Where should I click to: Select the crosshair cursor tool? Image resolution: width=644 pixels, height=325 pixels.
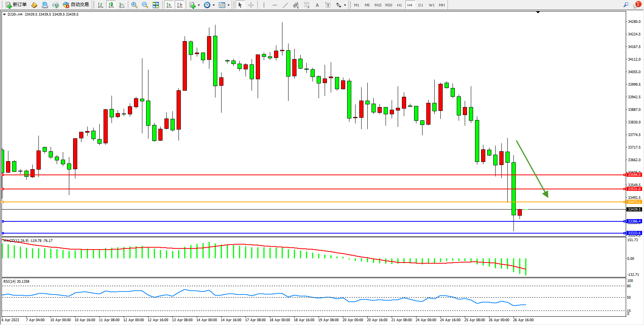pyautogui.click(x=251, y=5)
